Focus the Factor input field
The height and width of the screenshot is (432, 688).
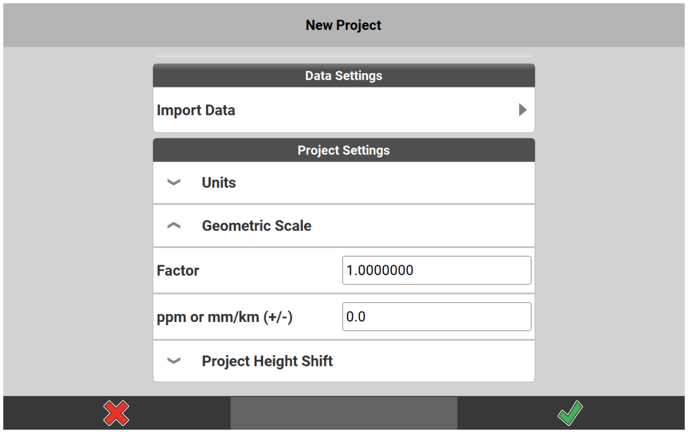click(436, 270)
